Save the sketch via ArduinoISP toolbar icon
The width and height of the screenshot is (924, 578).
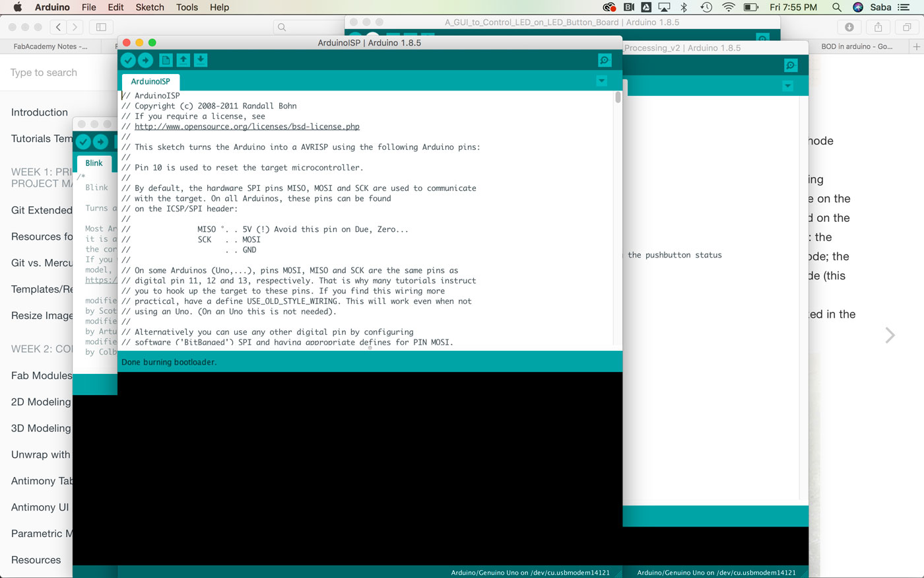pyautogui.click(x=201, y=60)
